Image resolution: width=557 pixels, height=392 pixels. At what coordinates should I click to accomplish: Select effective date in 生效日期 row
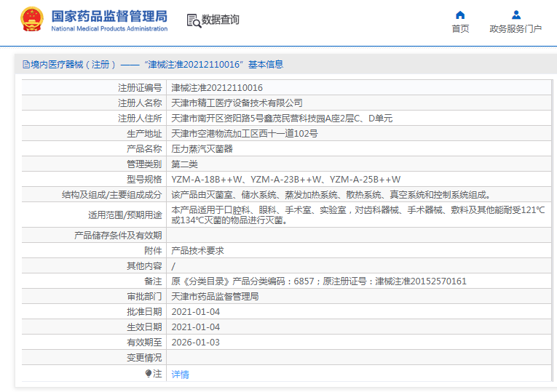pyautogui.click(x=196, y=327)
